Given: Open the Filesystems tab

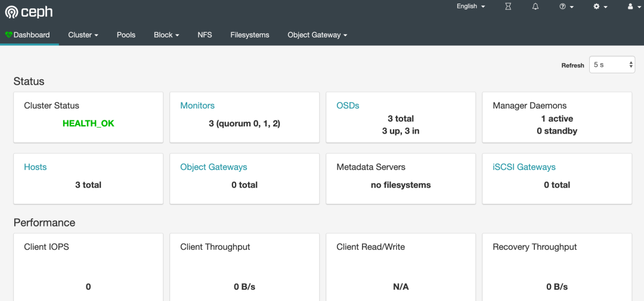Looking at the screenshot, I should pos(250,35).
